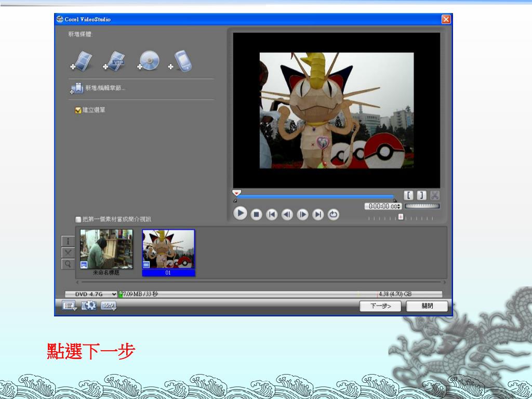The width and height of the screenshot is (532, 399).
Task: Adjust the timecode stepper arrows
Action: pyautogui.click(x=400, y=206)
